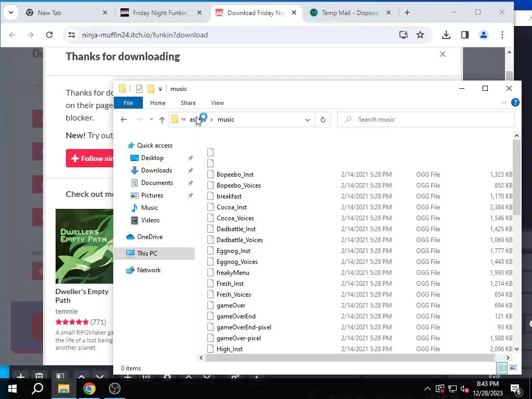Open the Home ribbon tab
The width and height of the screenshot is (532, 399).
(158, 103)
